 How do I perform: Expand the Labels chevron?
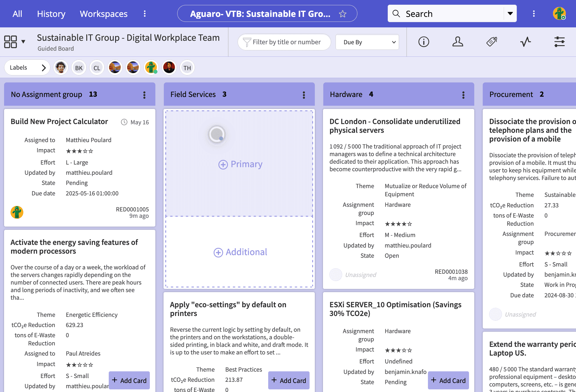coord(44,67)
